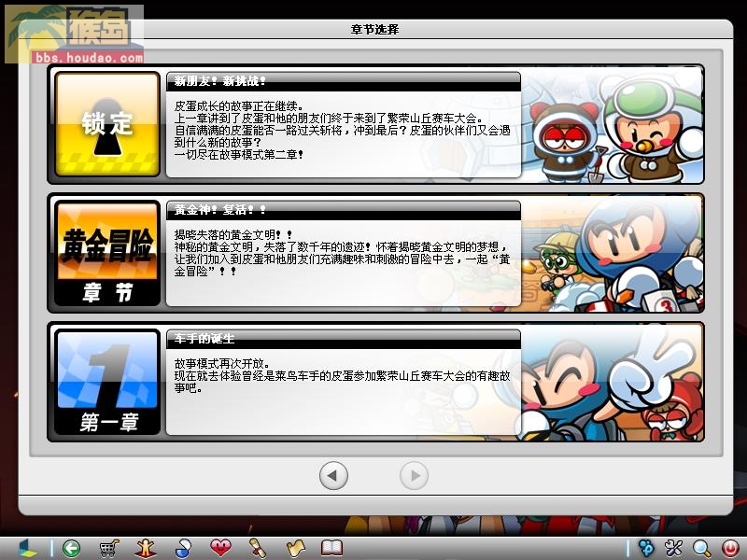
Task: Click the blue helmet racer chapter artwork
Action: pyautogui.click(x=613, y=253)
